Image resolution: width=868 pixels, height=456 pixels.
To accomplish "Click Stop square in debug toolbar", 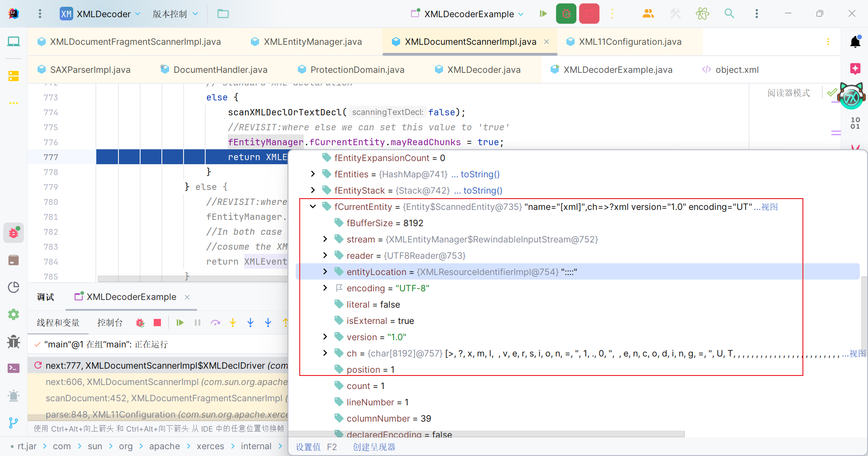I will [x=157, y=323].
